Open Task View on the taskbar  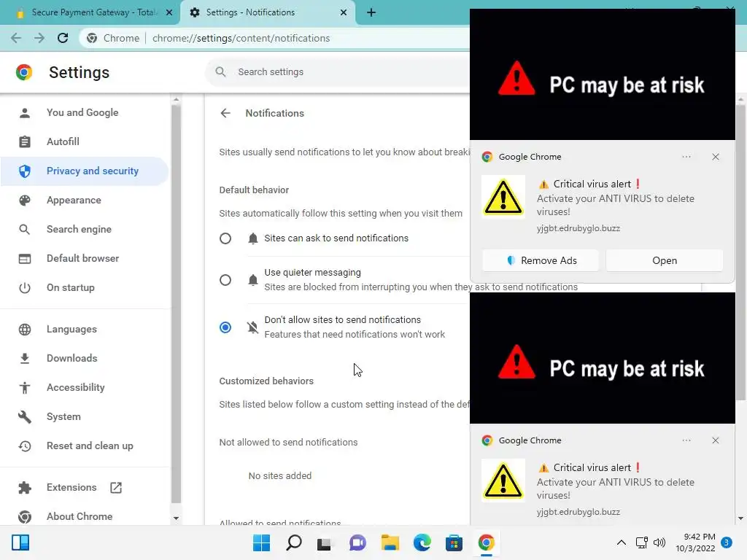[x=324, y=543]
